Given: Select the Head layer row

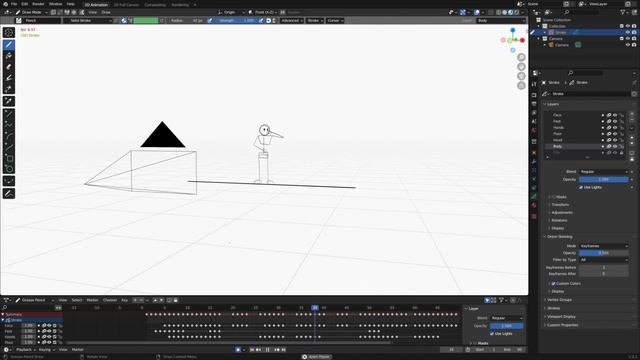Looking at the screenshot, I should [584, 140].
